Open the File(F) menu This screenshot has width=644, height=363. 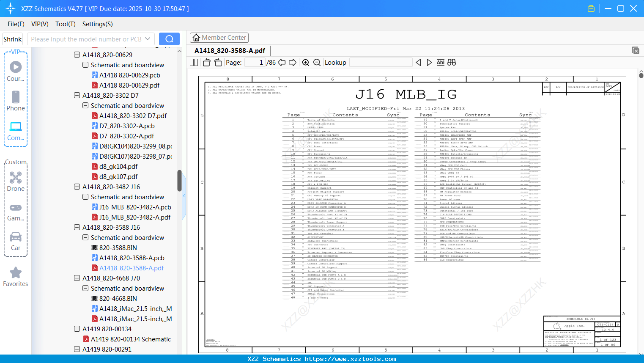[16, 24]
